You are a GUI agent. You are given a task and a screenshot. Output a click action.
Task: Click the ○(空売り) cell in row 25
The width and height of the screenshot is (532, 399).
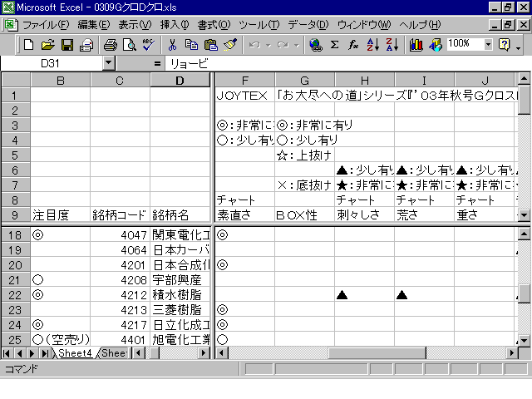pyautogui.click(x=61, y=340)
